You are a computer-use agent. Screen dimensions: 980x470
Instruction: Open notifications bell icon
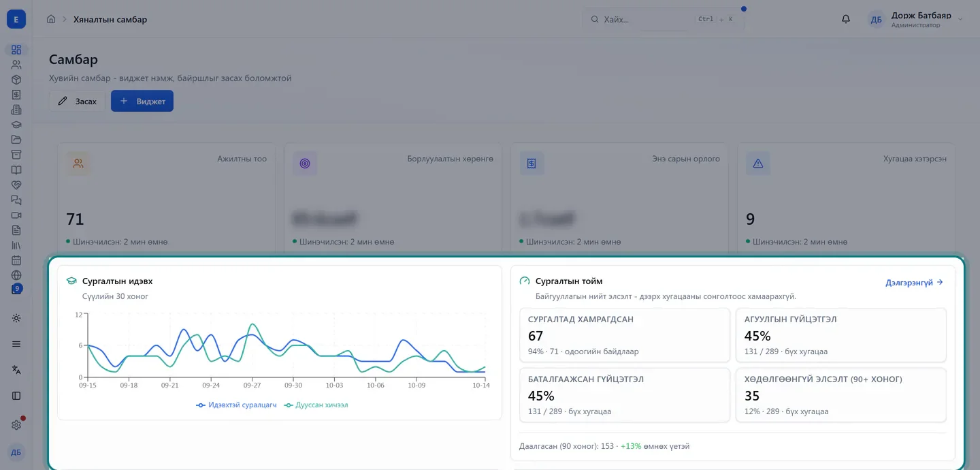tap(846, 19)
